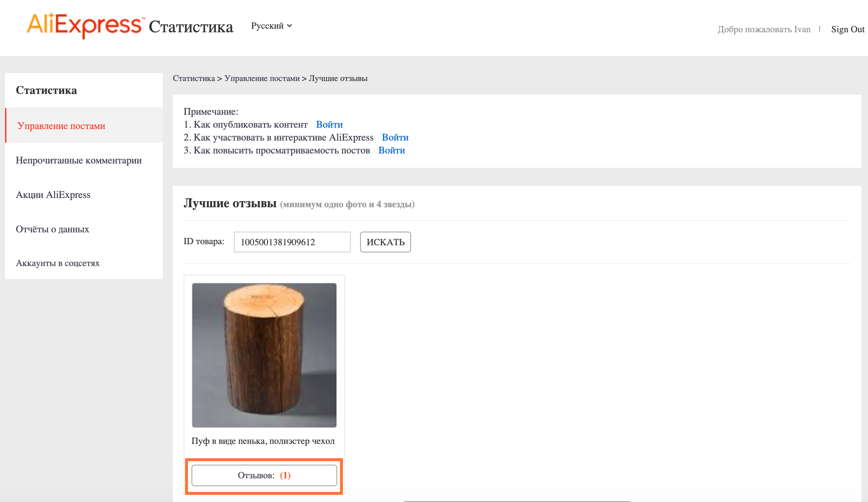Click the AliExpress logo
Viewport: 868px width, 502px height.
(x=86, y=25)
